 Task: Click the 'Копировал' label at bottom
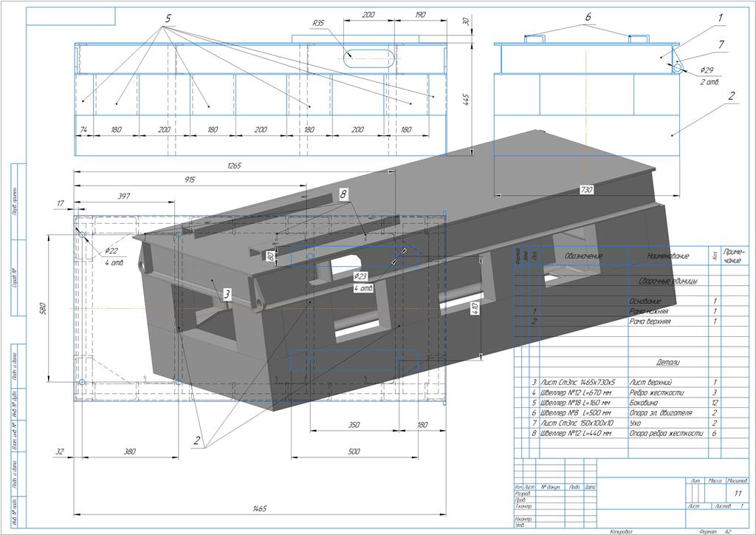tap(620, 531)
